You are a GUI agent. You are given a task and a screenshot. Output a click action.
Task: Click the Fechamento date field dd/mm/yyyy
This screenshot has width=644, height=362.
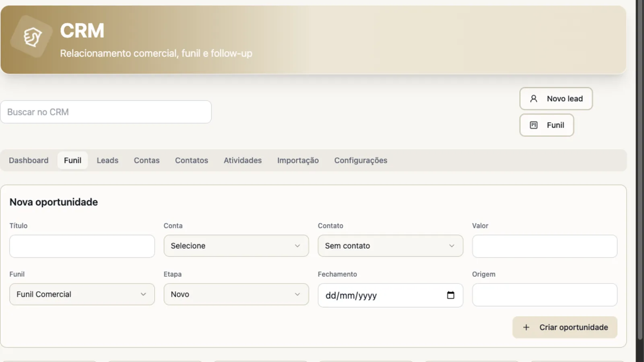[390, 295]
